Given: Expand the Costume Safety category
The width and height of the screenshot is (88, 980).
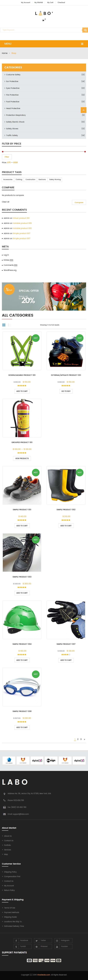Looking at the screenshot, I should coord(44,75).
